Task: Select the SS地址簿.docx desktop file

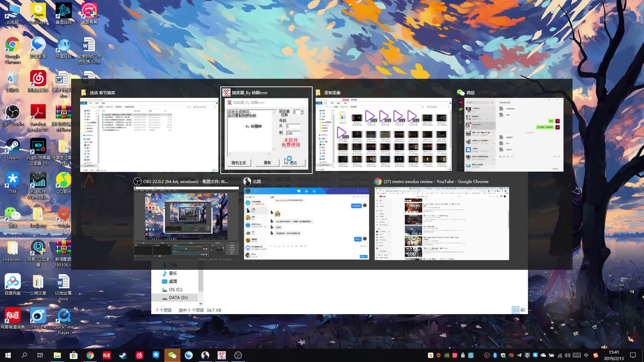Action: [64, 288]
